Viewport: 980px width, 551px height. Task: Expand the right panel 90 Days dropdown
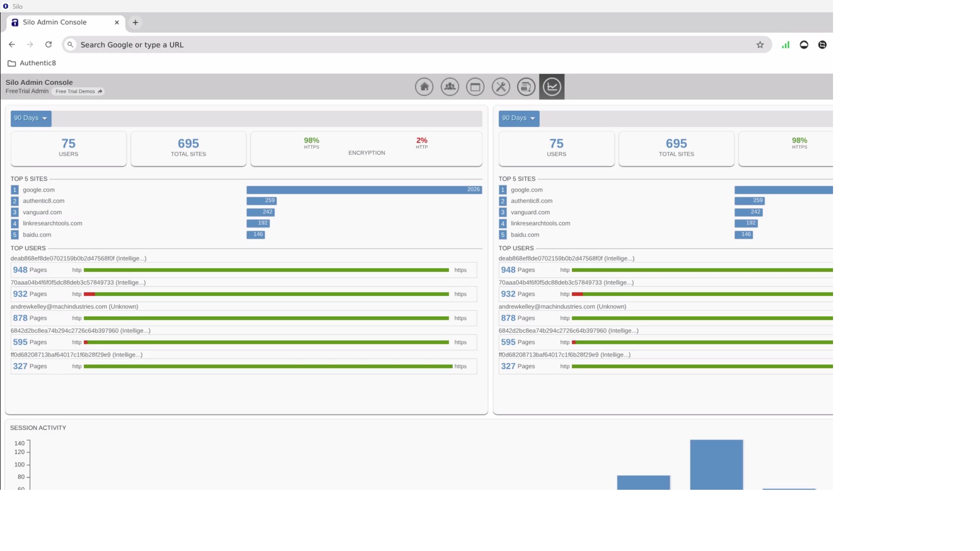coord(519,118)
